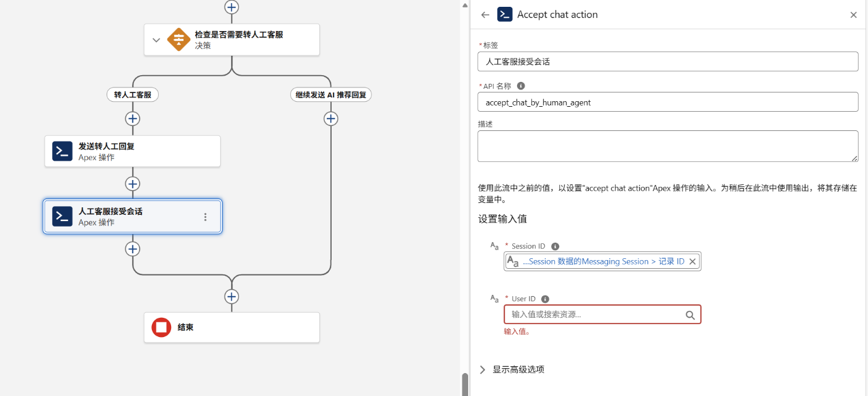This screenshot has height=396, width=868.
Task: Click the info icon beside User ID
Action: pos(545,299)
